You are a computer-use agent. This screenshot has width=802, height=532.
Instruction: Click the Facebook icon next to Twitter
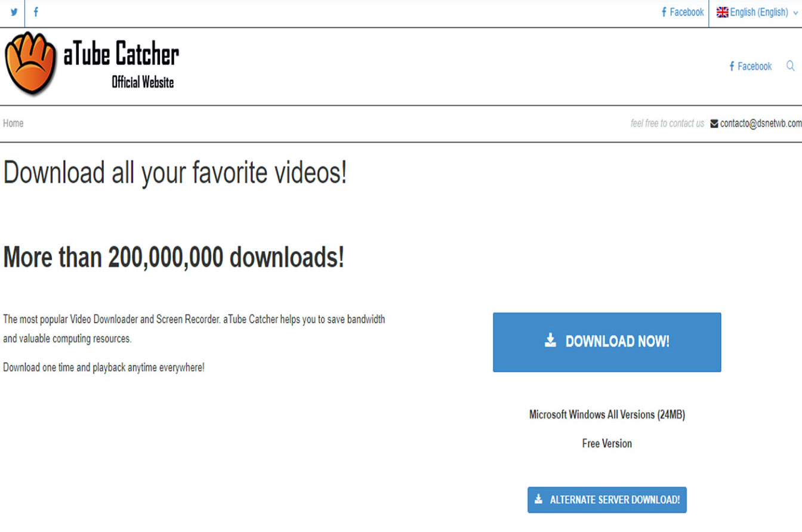pos(35,12)
